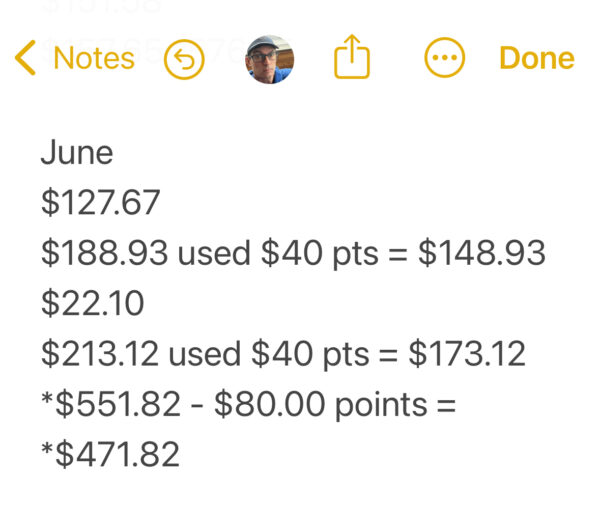
Task: Tap the empty area below *$471.82
Action: [x=300, y=502]
